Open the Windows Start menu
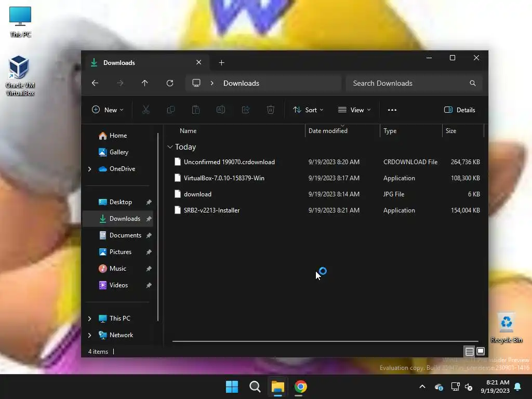Image resolution: width=532 pixels, height=399 pixels. click(x=232, y=387)
